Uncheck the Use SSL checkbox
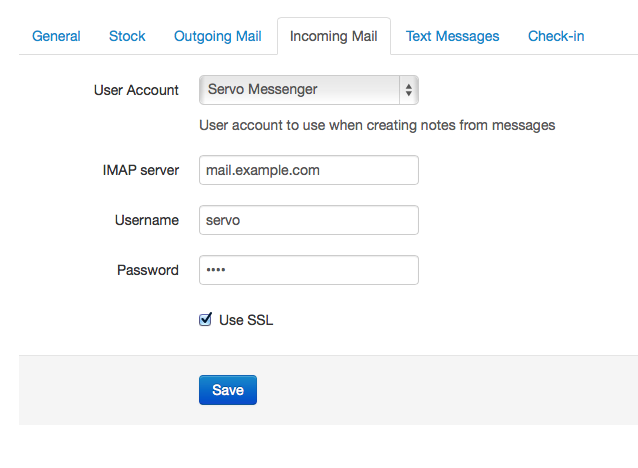The width and height of the screenshot is (638, 468). [205, 319]
